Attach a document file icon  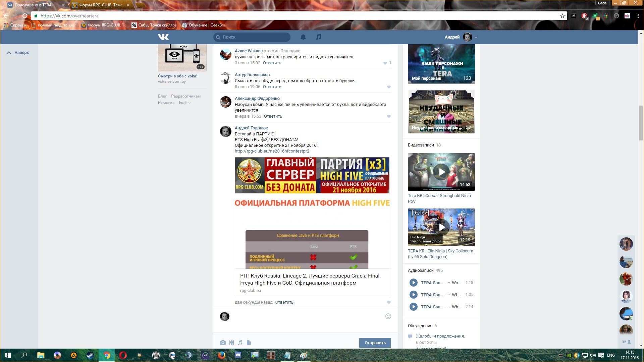(x=249, y=343)
